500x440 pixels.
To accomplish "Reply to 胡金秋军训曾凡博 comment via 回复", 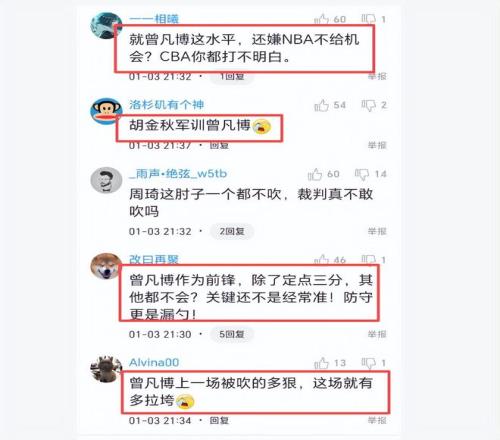I will pyautogui.click(x=219, y=146).
